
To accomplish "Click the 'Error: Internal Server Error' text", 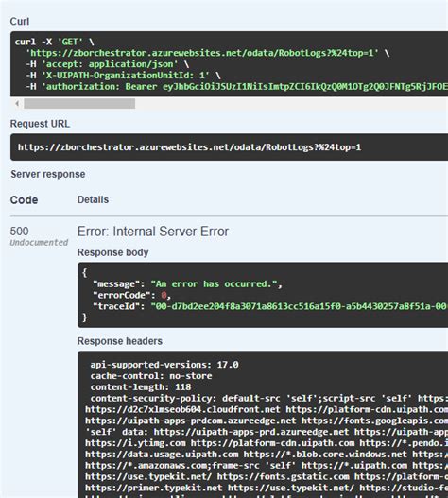I will click(153, 232).
